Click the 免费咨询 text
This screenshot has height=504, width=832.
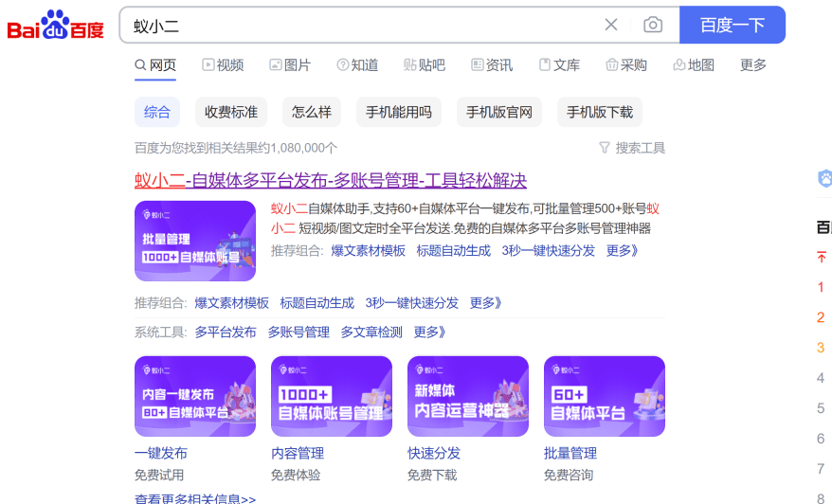[x=569, y=475]
